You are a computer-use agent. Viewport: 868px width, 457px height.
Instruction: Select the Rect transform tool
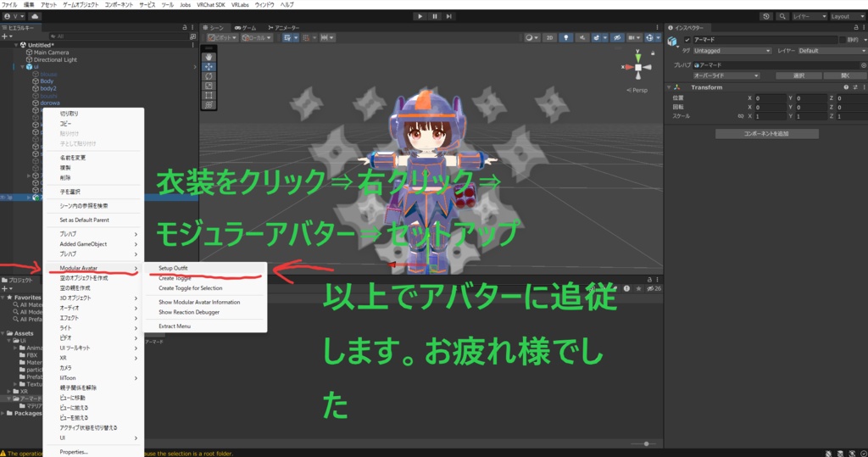[209, 95]
